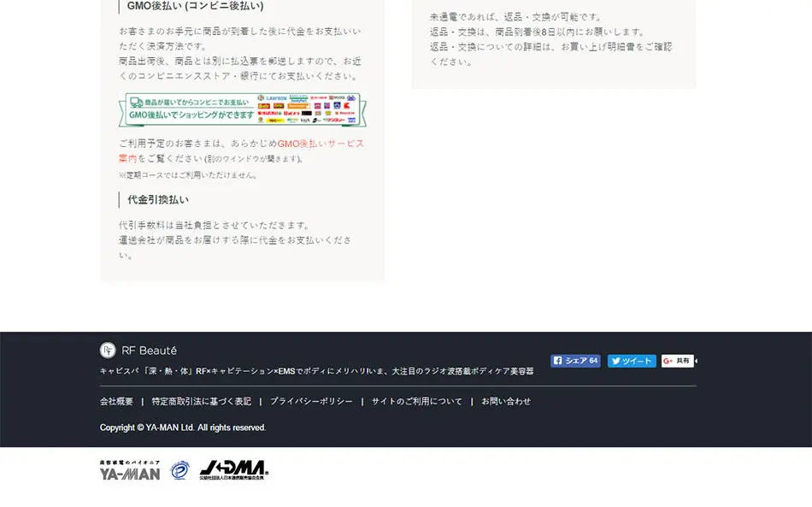Click the 未通電であれば、返品・交換が可能です text
Image resolution: width=812 pixels, height=507 pixels.
click(x=515, y=17)
